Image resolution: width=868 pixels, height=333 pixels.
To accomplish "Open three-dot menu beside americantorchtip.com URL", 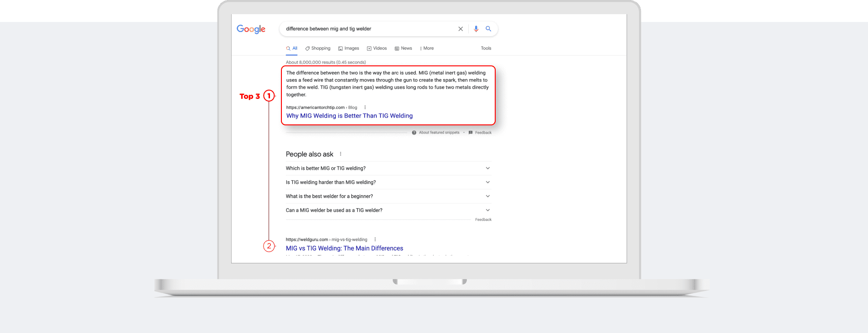I will pyautogui.click(x=365, y=107).
